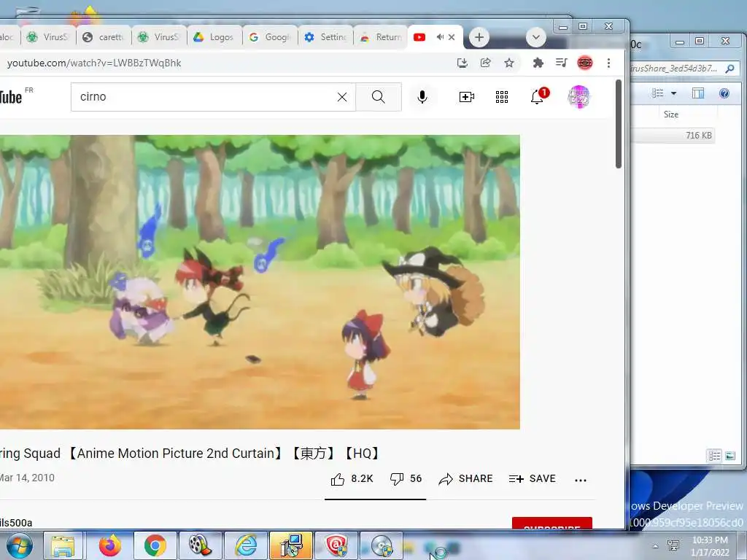Image resolution: width=747 pixels, height=560 pixels.
Task: Open the Windows Start menu
Action: (x=18, y=545)
